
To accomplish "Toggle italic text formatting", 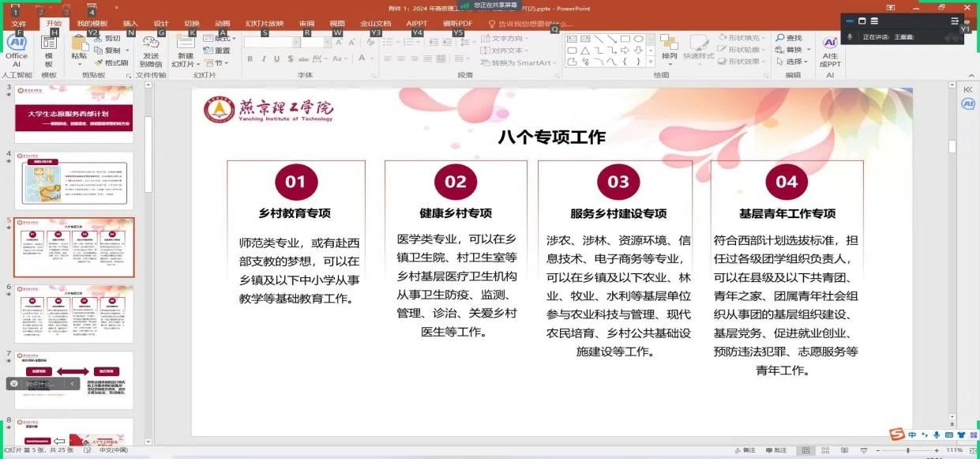I will [263, 59].
